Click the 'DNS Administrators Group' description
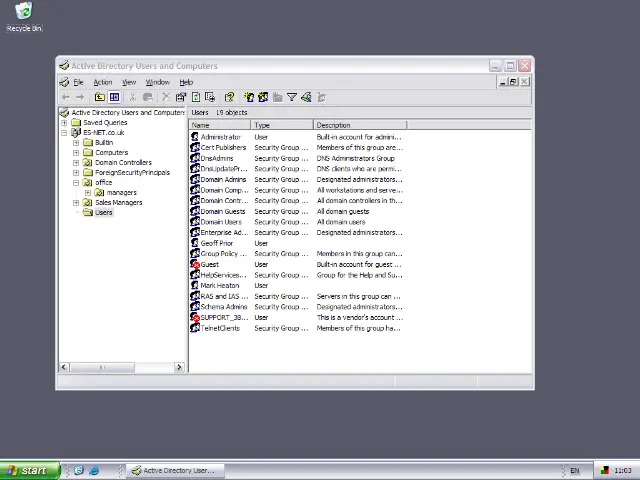The image size is (640, 480). tap(356, 158)
